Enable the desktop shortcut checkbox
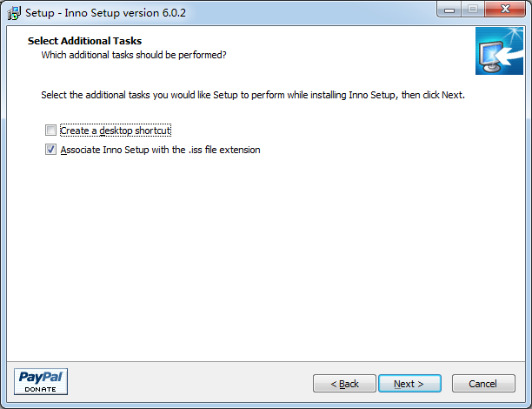The image size is (532, 409). (51, 131)
